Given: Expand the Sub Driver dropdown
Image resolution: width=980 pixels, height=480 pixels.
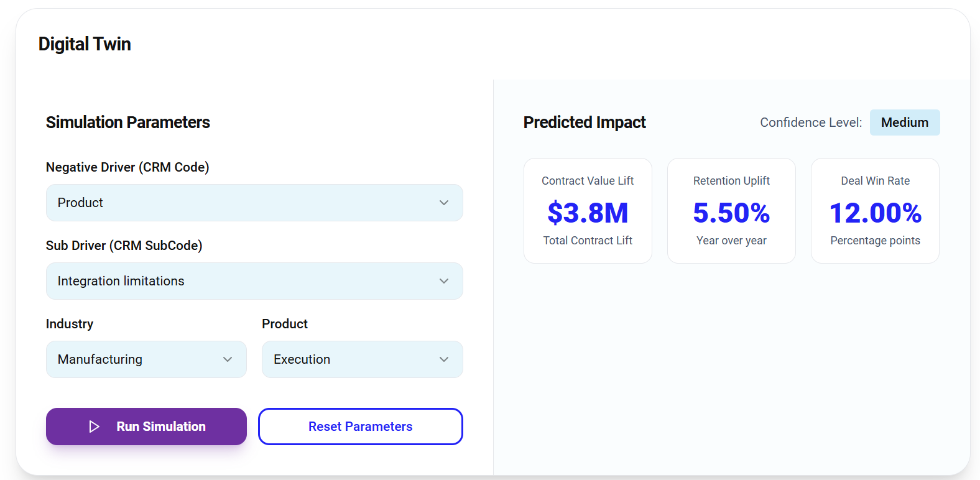Looking at the screenshot, I should click(254, 281).
